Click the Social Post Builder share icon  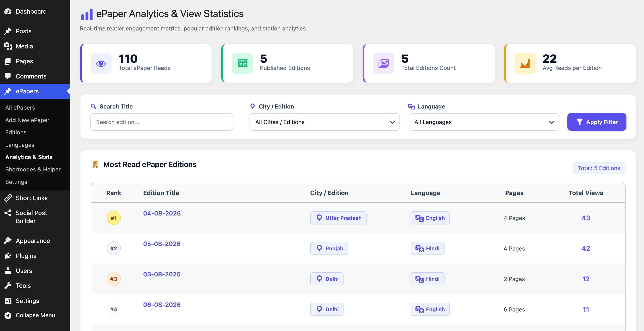pos(8,213)
